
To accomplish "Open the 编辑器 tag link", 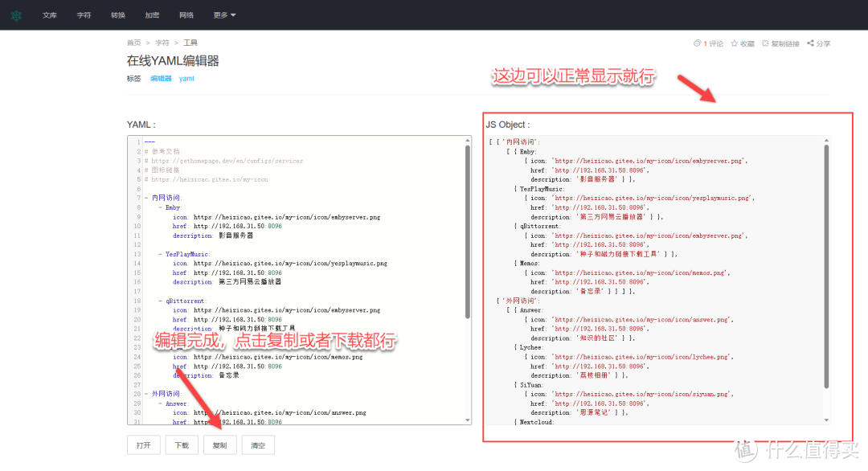I will pos(161,79).
